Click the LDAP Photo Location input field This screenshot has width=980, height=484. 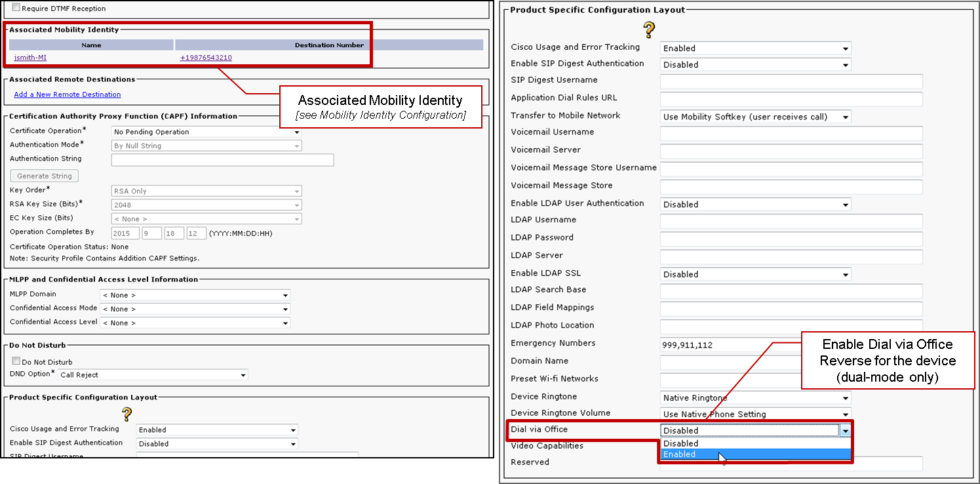point(792,327)
